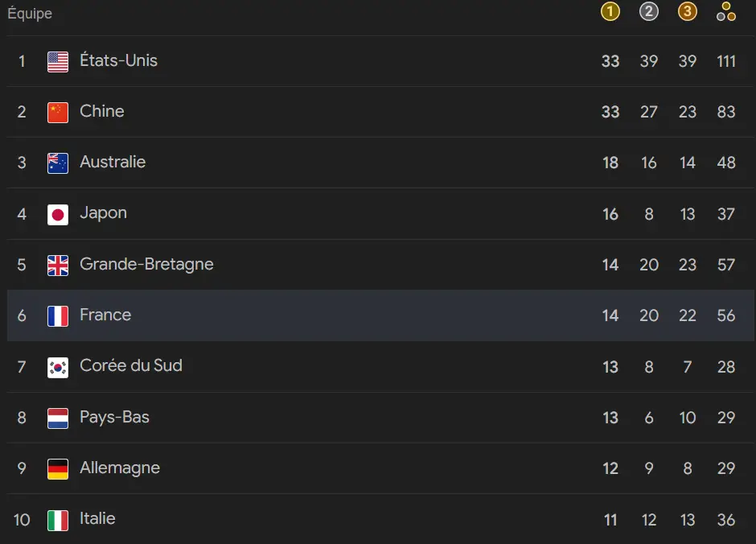Open the États-Unis team link
This screenshot has height=544, width=756.
118,60
